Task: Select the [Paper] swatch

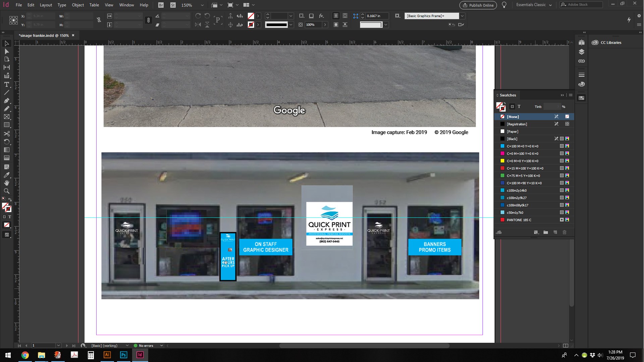Action: [x=534, y=131]
